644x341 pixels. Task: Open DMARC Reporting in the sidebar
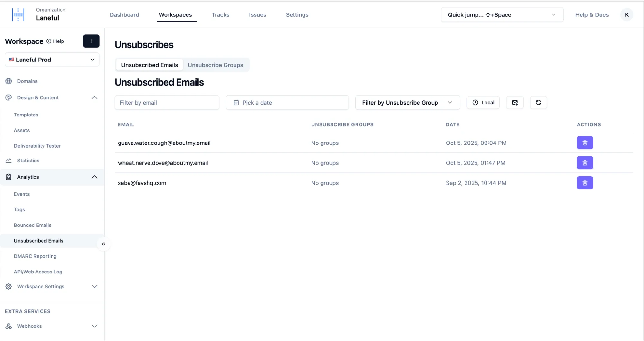point(35,256)
